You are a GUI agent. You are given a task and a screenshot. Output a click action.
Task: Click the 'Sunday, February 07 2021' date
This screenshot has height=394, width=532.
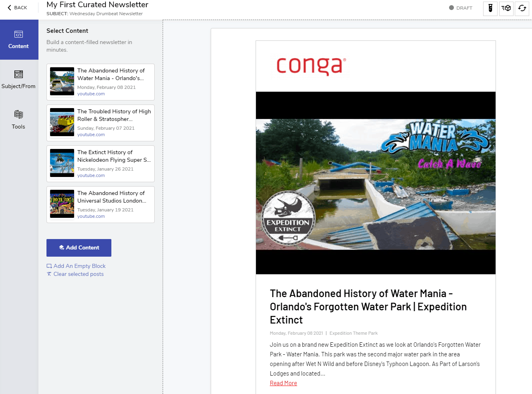(x=106, y=128)
